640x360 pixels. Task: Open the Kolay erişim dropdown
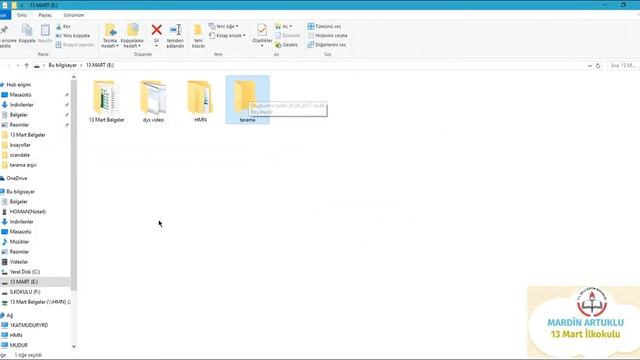(227, 36)
